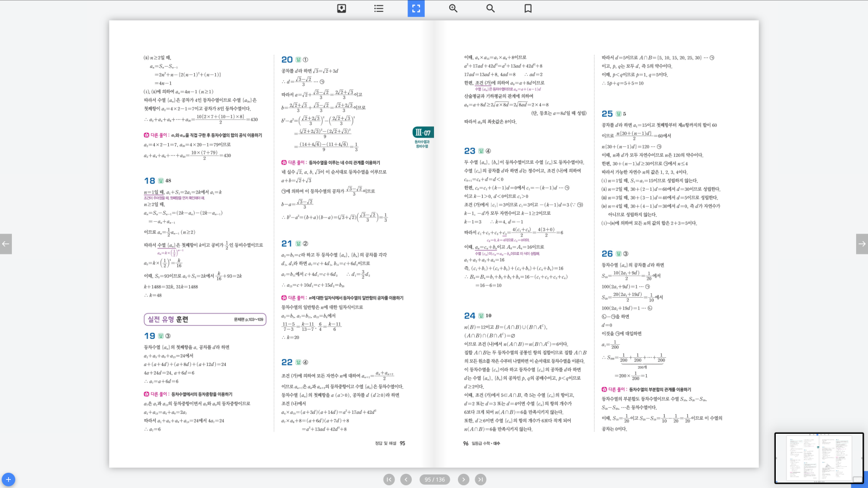Flip forward with the right edge arrow
The image size is (868, 488).
pos(861,244)
